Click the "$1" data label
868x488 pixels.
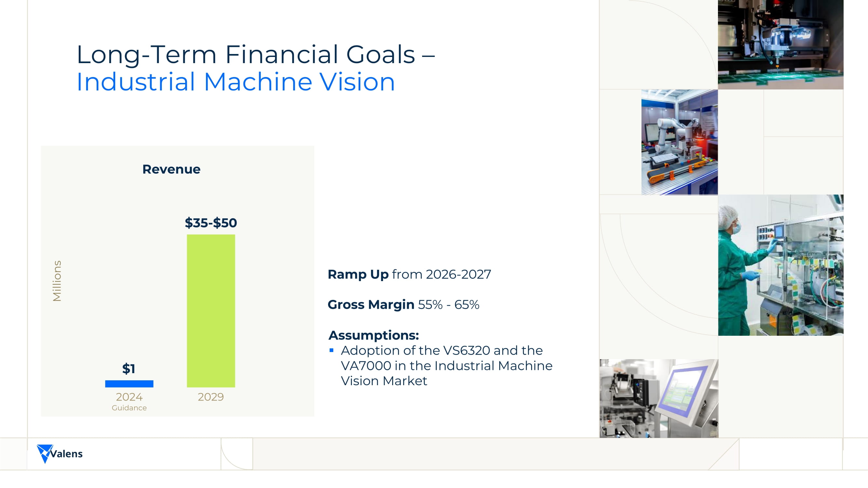click(x=129, y=369)
